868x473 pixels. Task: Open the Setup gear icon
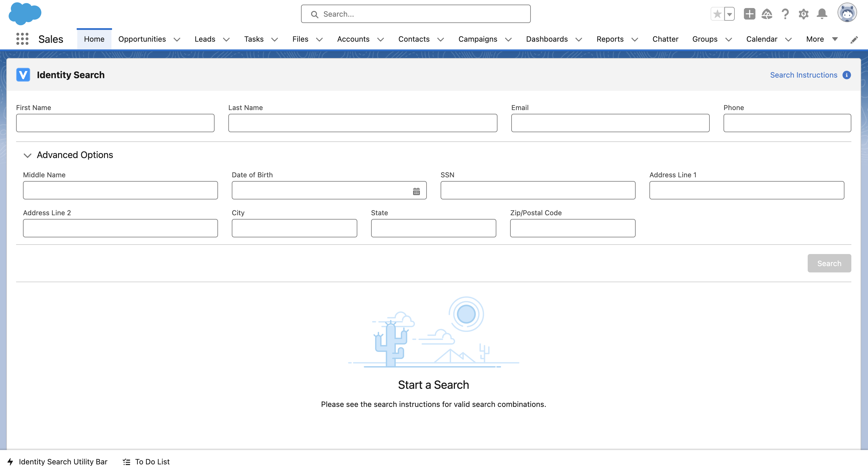(803, 14)
